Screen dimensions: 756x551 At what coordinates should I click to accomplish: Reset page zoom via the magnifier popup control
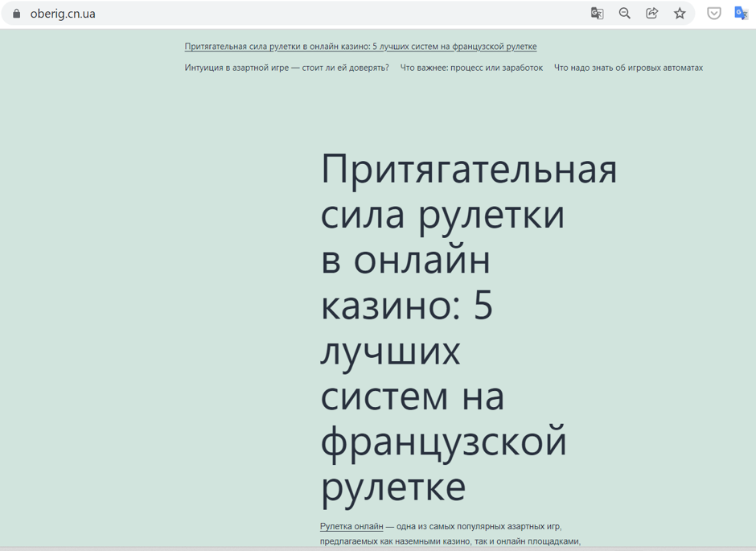pyautogui.click(x=625, y=13)
